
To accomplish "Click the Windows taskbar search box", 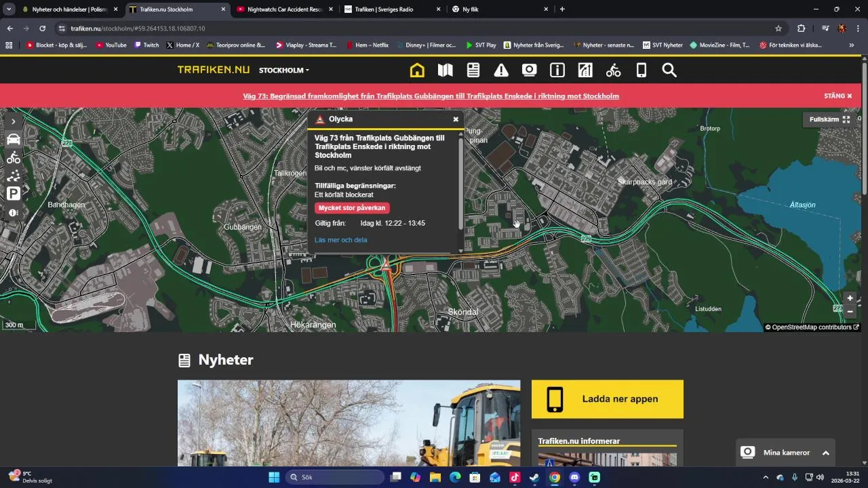I will 335,477.
